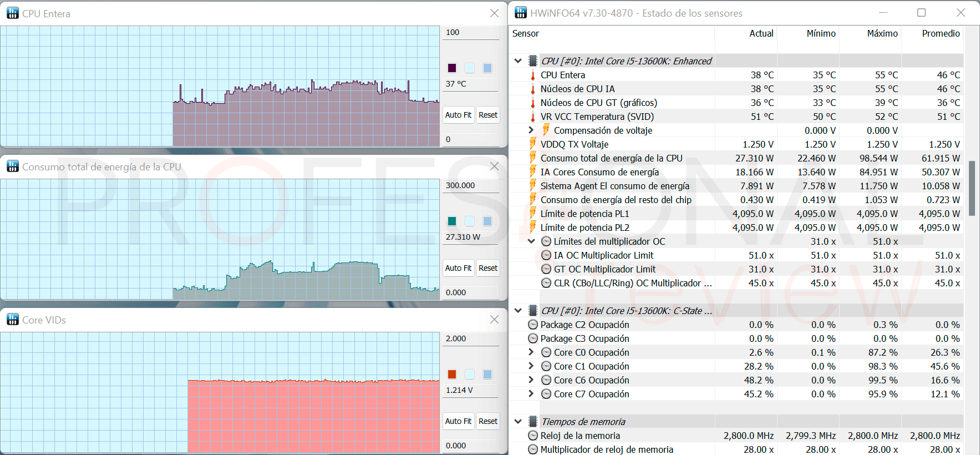Pick the dark purple graph color in CPU Entera
The image size is (980, 455).
click(x=452, y=68)
